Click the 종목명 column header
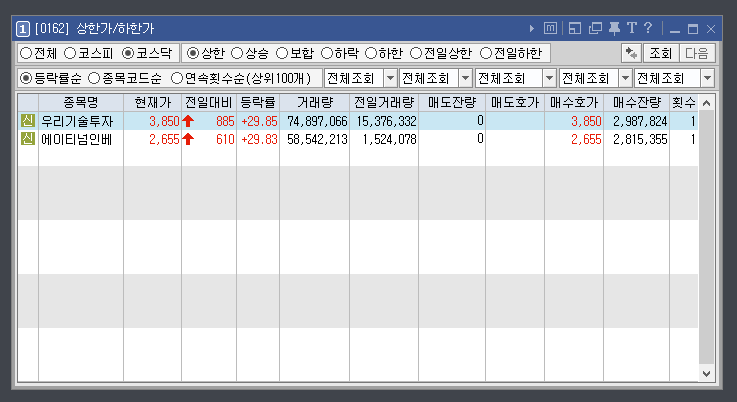 pos(81,102)
